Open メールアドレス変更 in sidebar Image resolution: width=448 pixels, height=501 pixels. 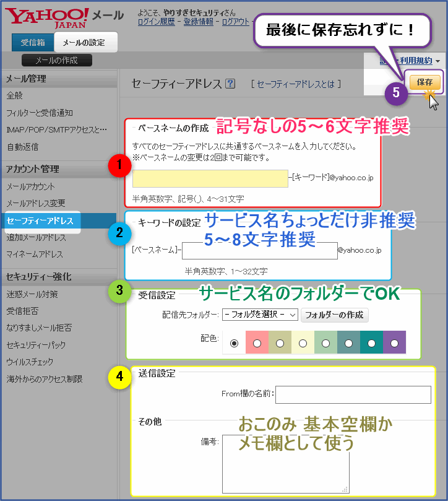(x=36, y=203)
